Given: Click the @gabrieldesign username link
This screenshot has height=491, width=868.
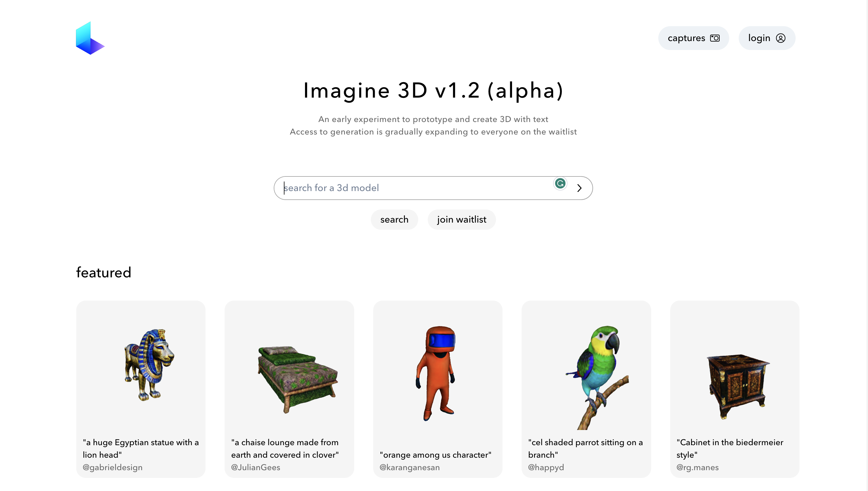Looking at the screenshot, I should click(x=113, y=467).
